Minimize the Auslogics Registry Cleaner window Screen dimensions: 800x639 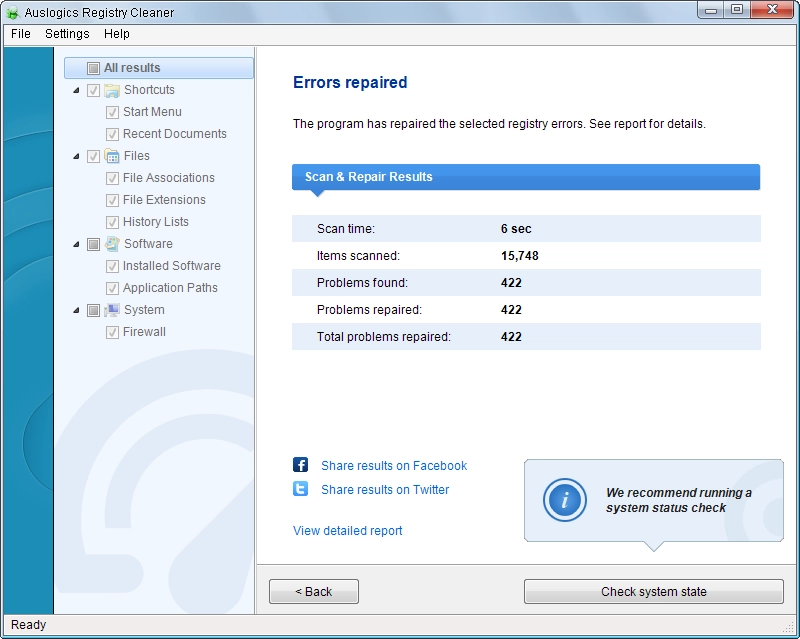[x=711, y=10]
